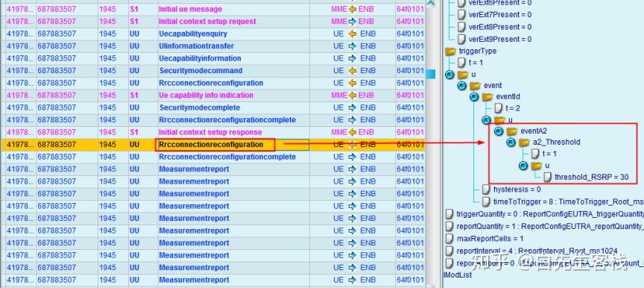
Task: Select the Securitymodecommand message row
Action: (212, 71)
